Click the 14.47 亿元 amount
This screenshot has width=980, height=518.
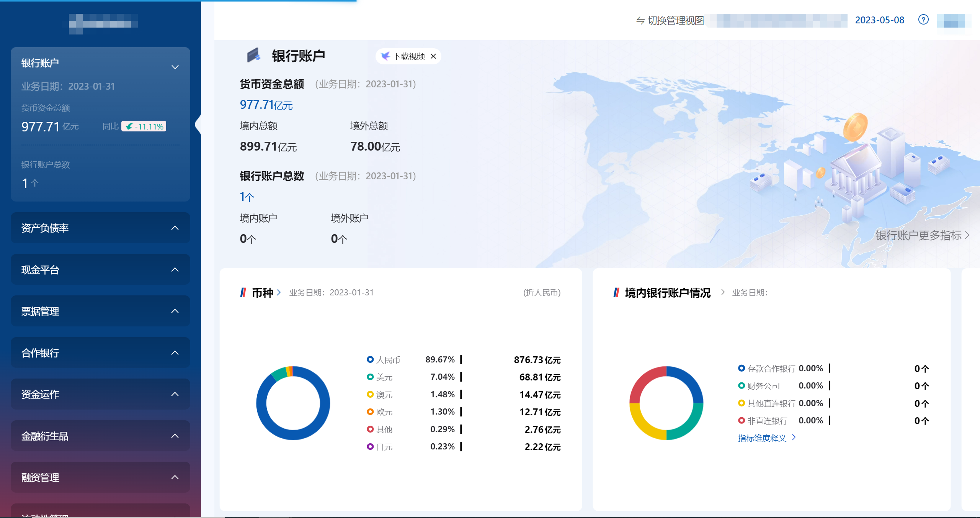tap(540, 395)
